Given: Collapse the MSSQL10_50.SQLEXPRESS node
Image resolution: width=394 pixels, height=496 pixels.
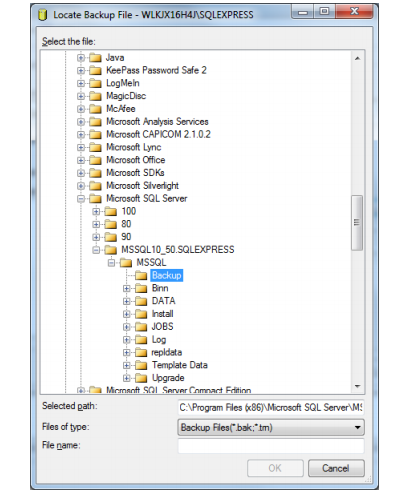Looking at the screenshot, I should click(96, 250).
